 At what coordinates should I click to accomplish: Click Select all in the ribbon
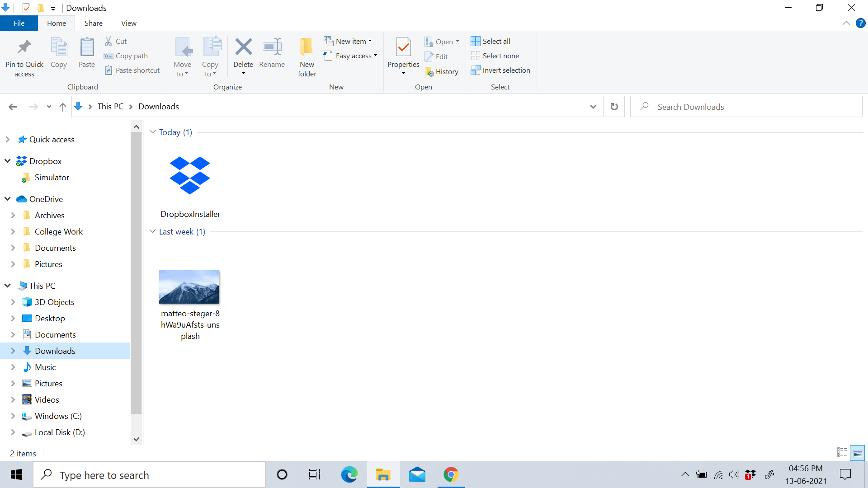[x=491, y=41]
